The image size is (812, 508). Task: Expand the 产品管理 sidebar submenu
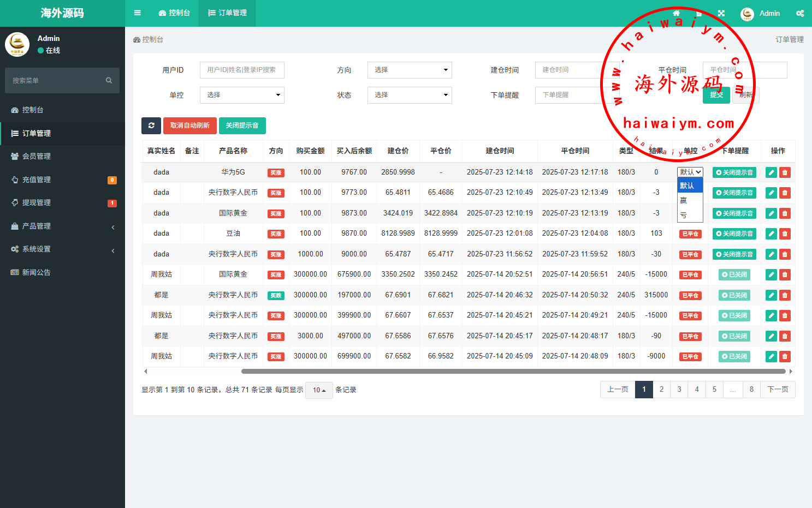(x=62, y=226)
